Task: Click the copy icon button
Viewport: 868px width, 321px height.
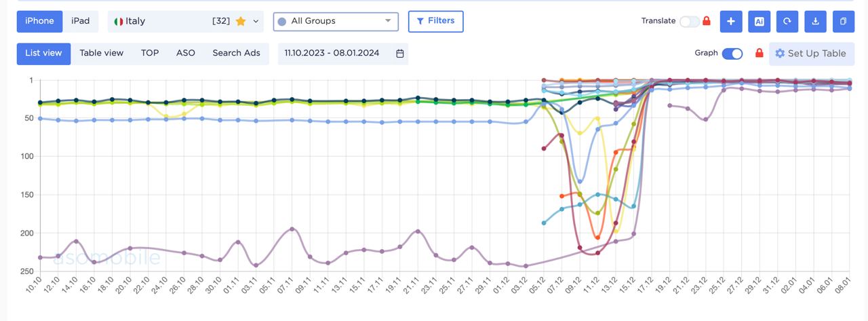Action: click(x=843, y=21)
